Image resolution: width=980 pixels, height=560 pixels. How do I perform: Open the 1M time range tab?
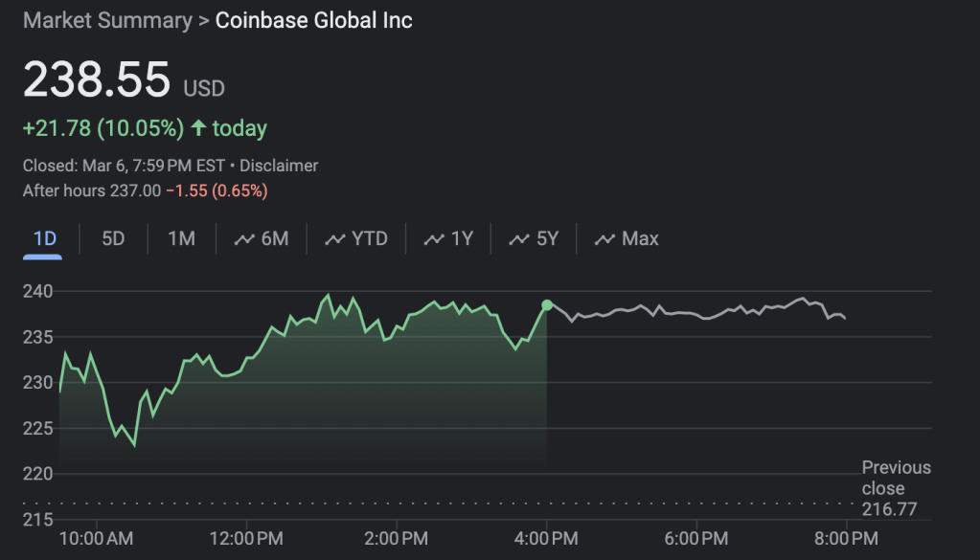point(181,238)
